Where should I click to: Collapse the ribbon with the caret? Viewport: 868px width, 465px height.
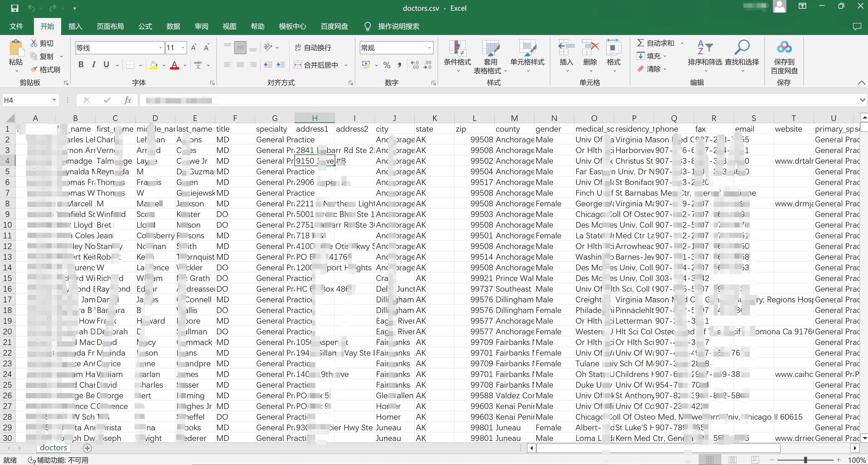coord(861,82)
